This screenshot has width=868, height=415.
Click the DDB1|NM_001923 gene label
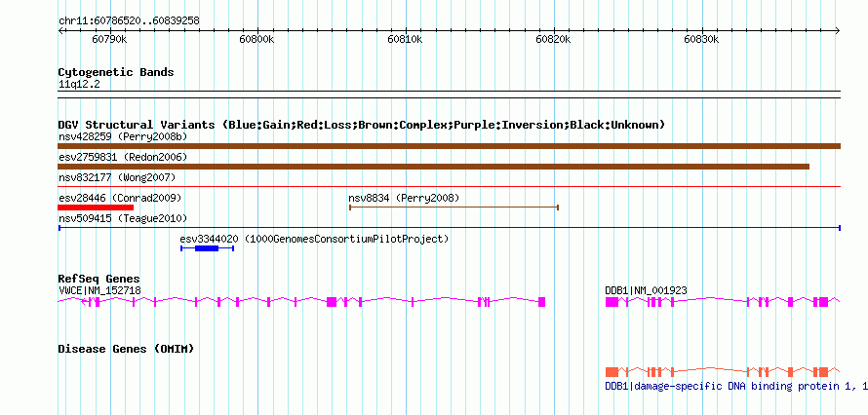coord(647,290)
